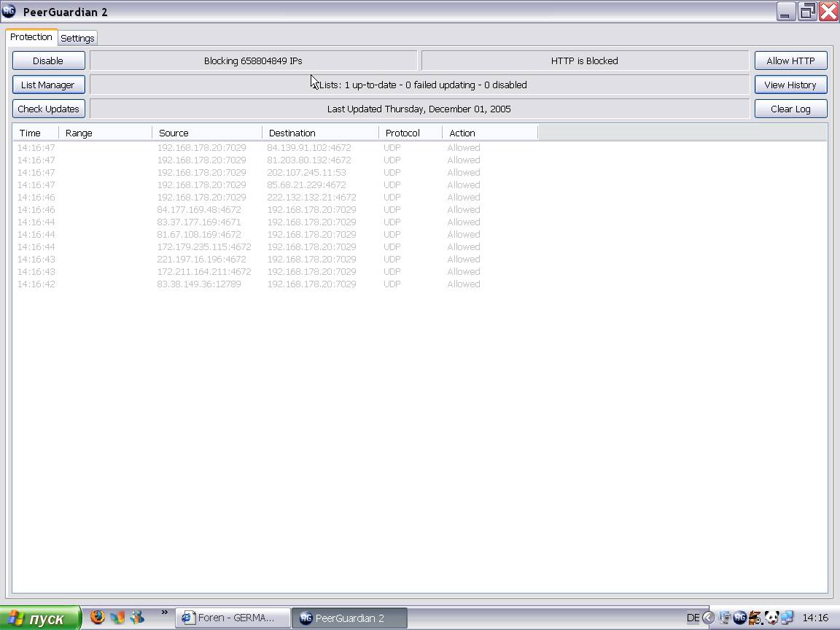Click Allow HTTP button
The image size is (840, 630).
[x=790, y=61]
